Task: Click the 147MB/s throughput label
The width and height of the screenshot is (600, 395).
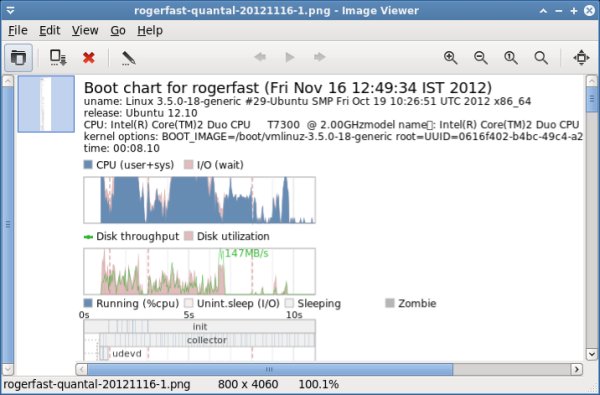Action: [x=246, y=253]
